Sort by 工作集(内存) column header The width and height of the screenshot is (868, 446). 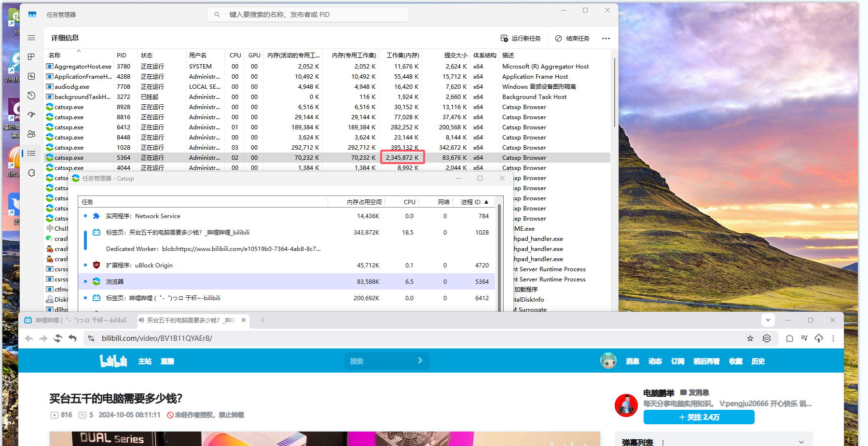click(402, 55)
